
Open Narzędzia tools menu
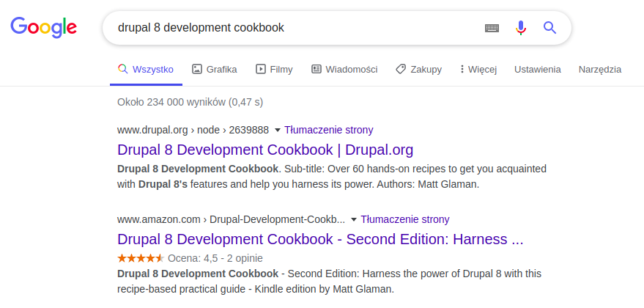point(599,70)
